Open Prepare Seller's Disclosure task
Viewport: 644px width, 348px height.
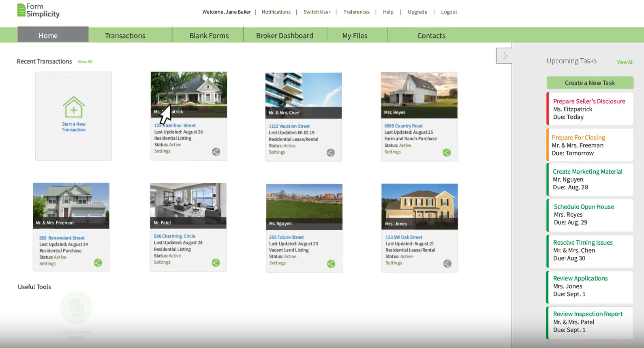tap(590, 109)
